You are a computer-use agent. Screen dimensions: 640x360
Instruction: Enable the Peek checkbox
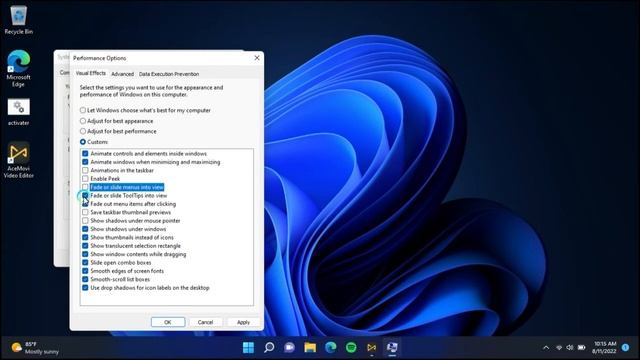85,179
